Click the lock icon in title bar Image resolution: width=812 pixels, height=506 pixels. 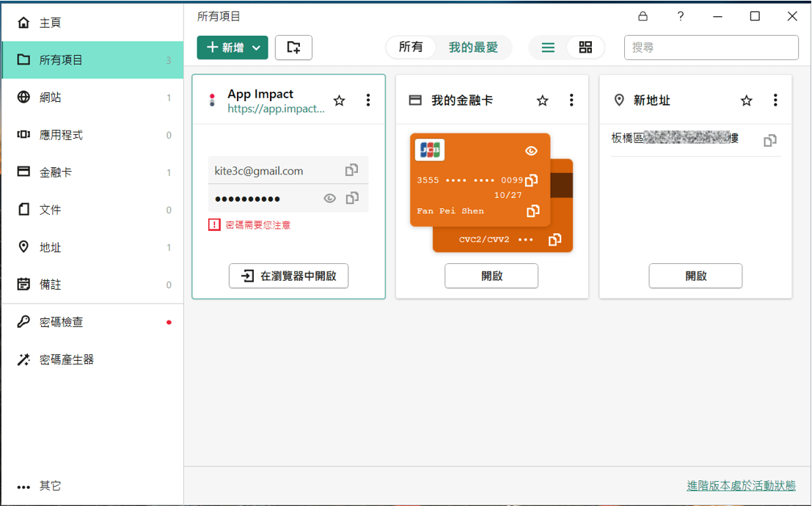(x=643, y=16)
